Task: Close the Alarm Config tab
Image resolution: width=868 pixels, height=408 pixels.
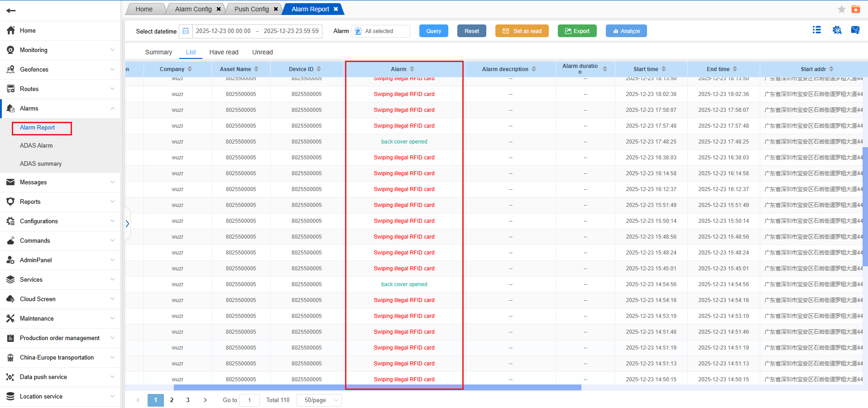Action: 219,9
